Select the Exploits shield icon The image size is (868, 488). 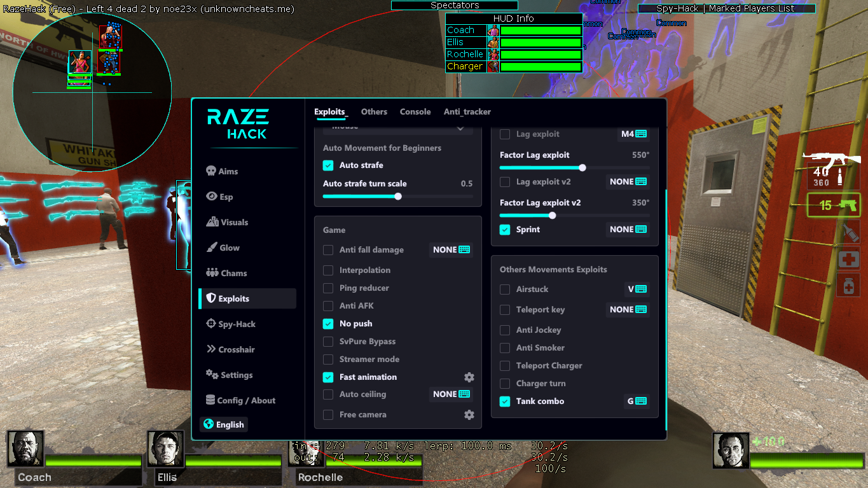[211, 298]
